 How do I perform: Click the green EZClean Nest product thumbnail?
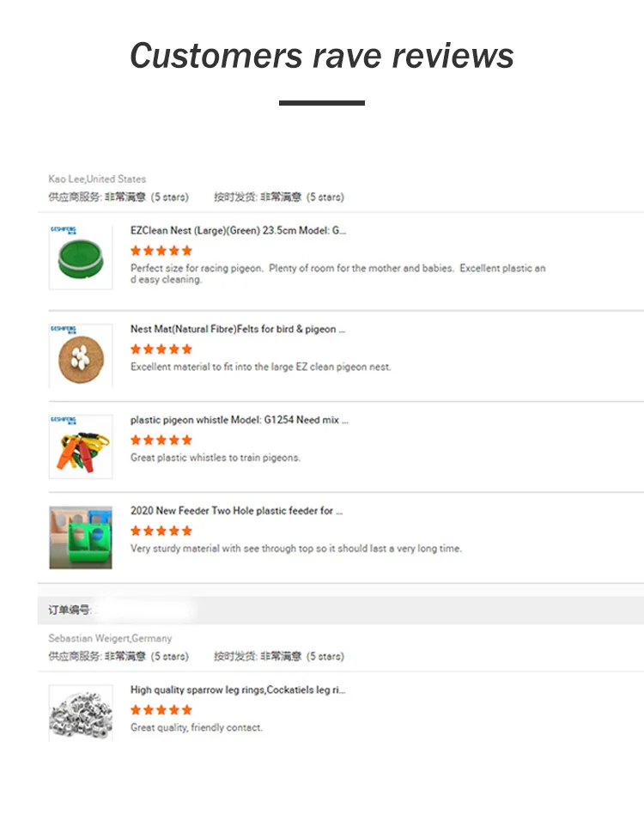tap(81, 256)
